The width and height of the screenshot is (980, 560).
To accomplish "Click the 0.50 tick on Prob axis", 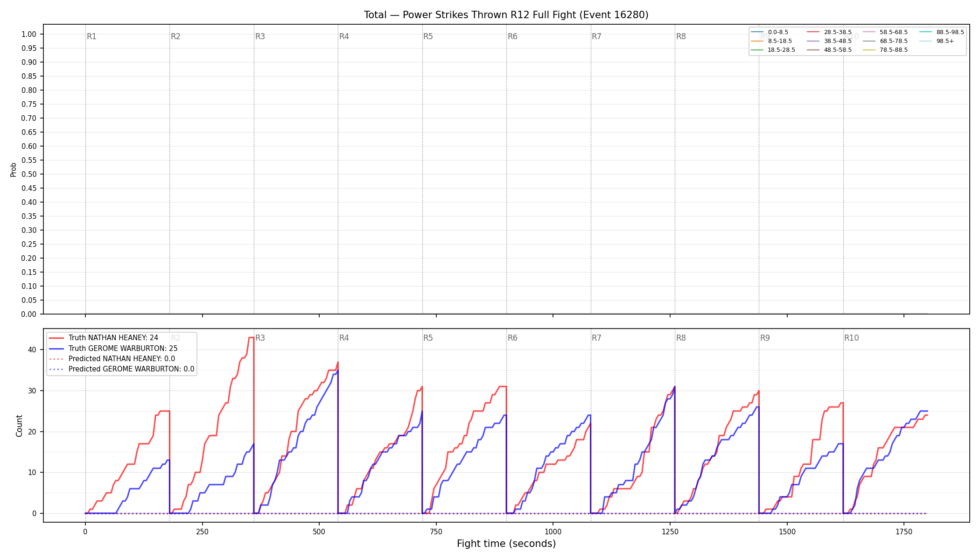I will point(29,174).
